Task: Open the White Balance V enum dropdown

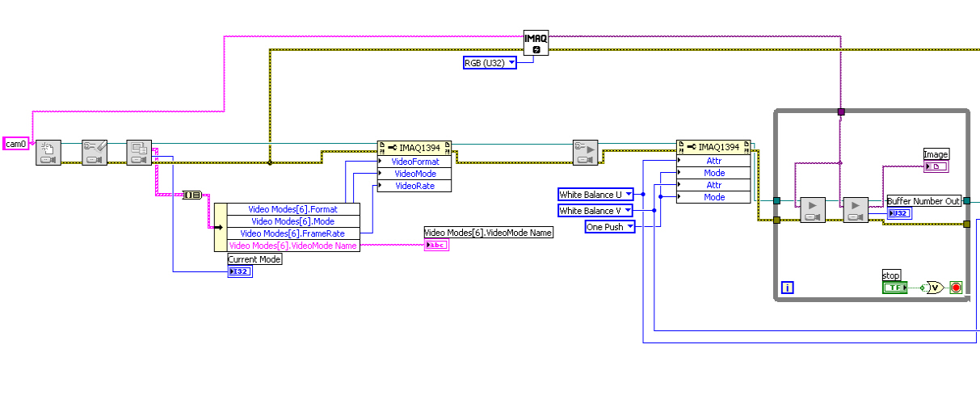Action: (x=596, y=211)
